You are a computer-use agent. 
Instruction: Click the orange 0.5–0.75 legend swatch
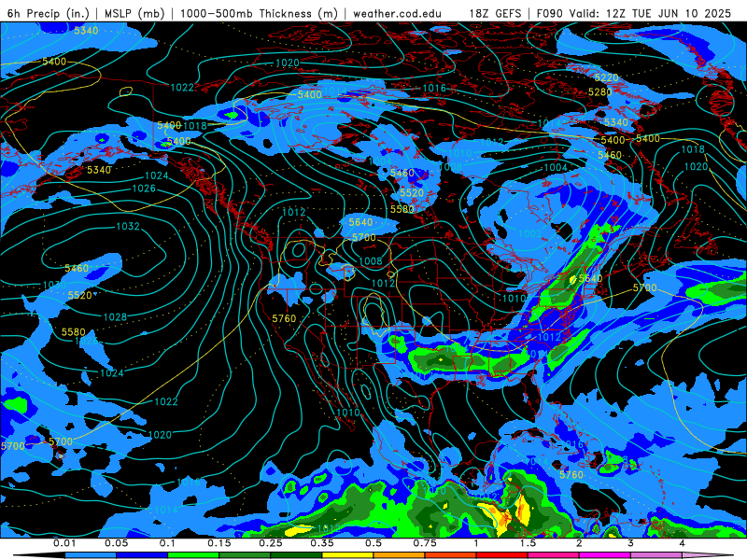pyautogui.click(x=400, y=555)
